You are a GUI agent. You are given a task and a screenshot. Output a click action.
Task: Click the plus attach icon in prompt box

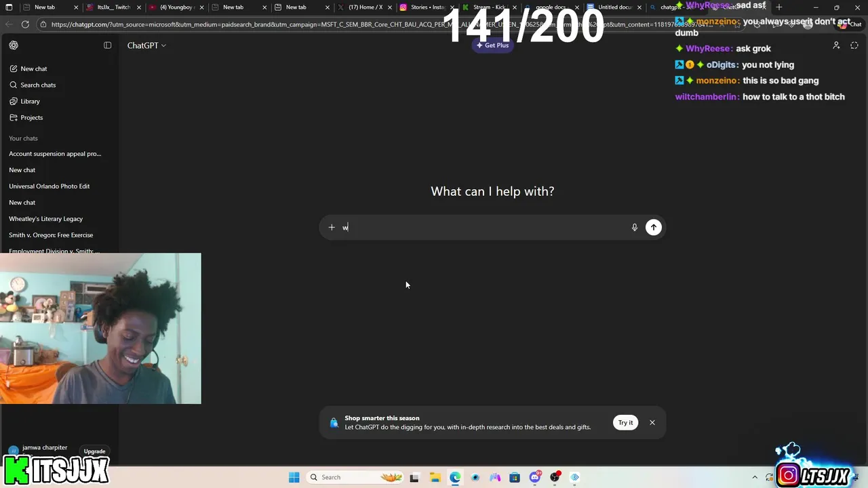pyautogui.click(x=332, y=228)
